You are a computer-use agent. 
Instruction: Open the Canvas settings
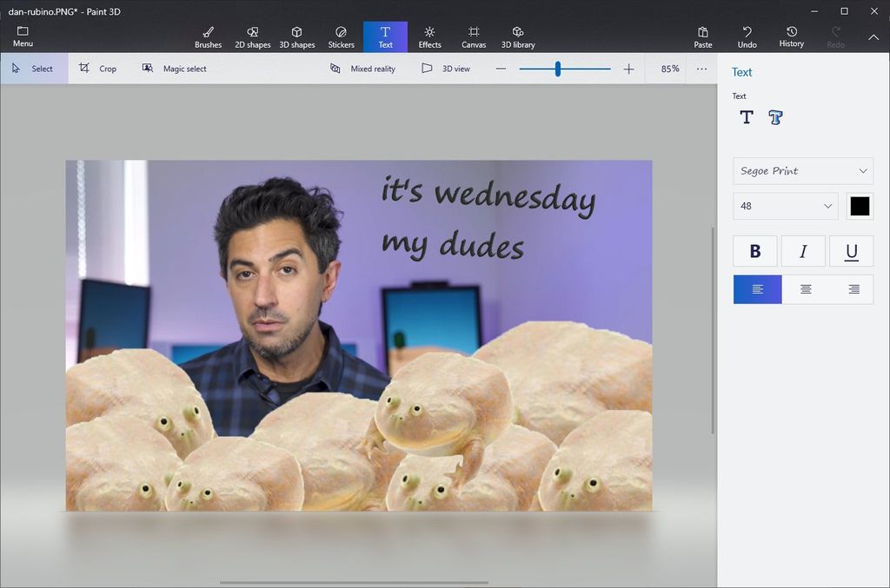pyautogui.click(x=473, y=36)
